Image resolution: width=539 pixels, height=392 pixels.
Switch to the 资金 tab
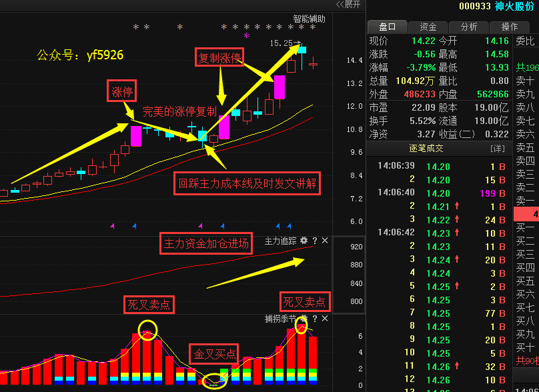(428, 27)
